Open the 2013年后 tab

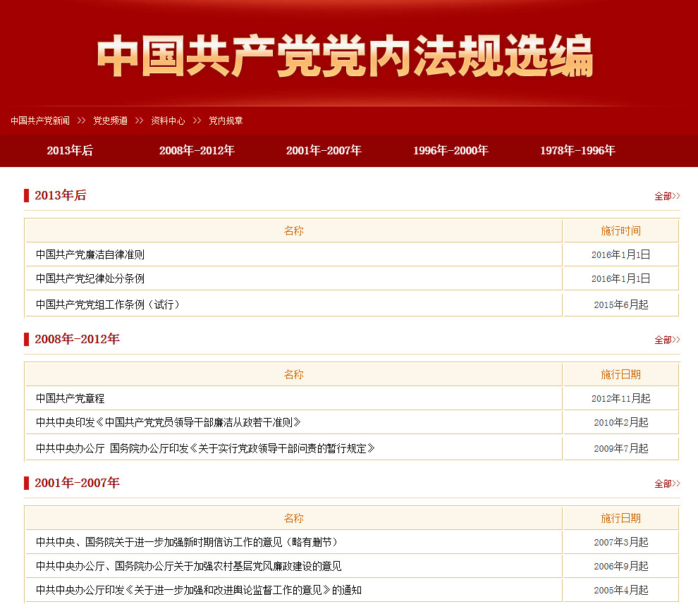coord(70,150)
